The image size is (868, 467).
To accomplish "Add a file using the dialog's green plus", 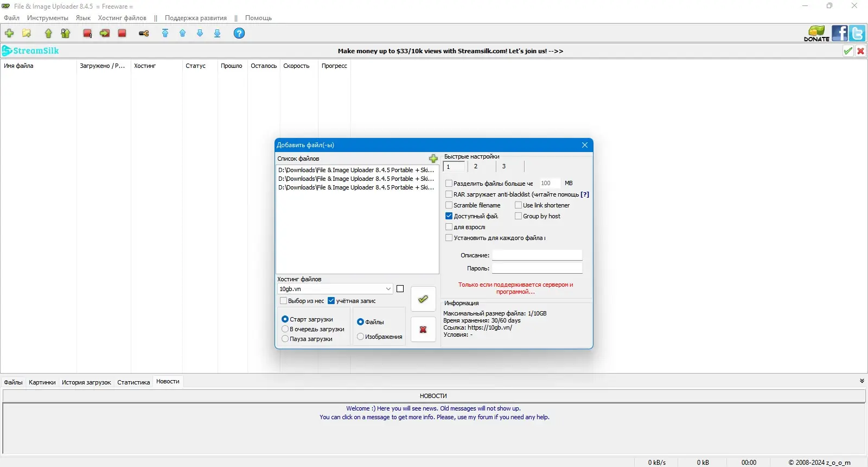I will point(433,159).
